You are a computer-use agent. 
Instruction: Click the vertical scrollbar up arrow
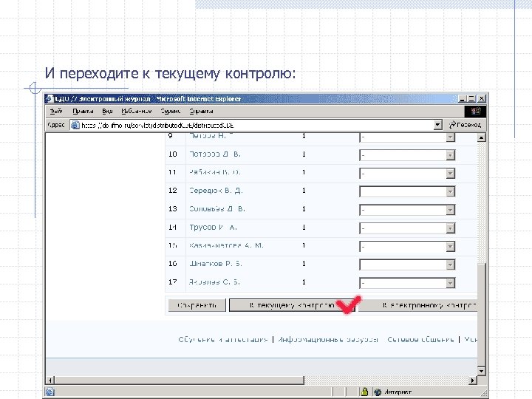click(x=482, y=137)
